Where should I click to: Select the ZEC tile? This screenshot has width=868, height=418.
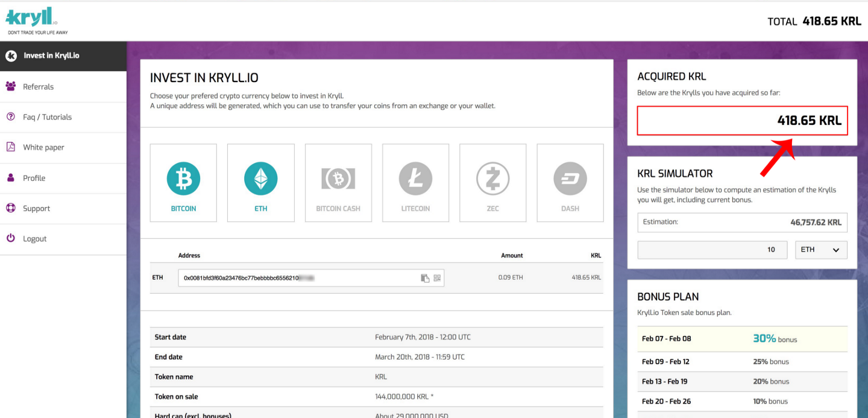pyautogui.click(x=492, y=183)
